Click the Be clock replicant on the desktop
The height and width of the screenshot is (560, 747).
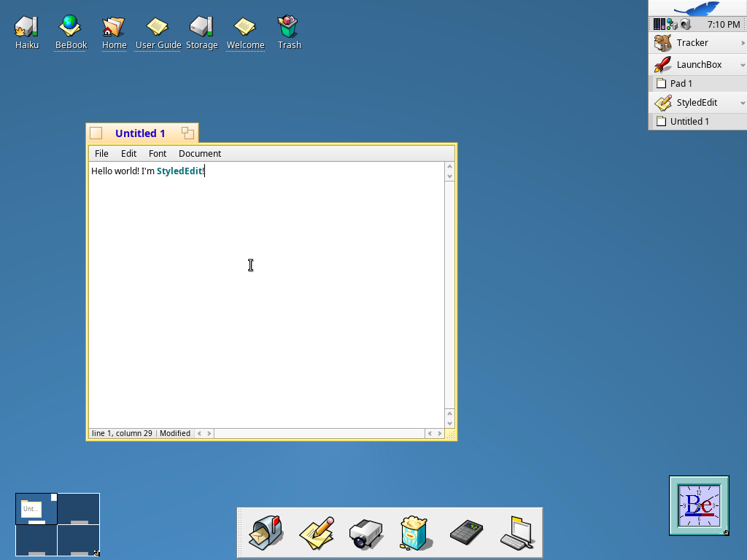(x=699, y=506)
